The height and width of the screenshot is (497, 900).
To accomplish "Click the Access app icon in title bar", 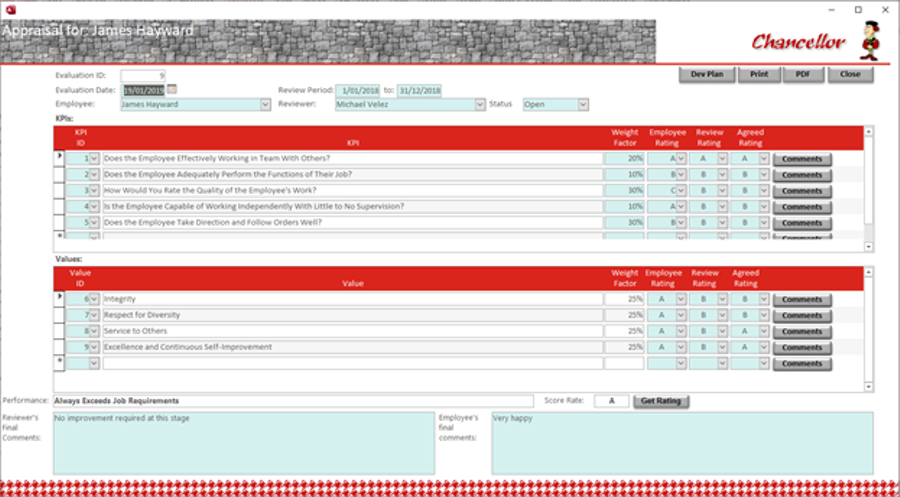I will click(x=10, y=10).
